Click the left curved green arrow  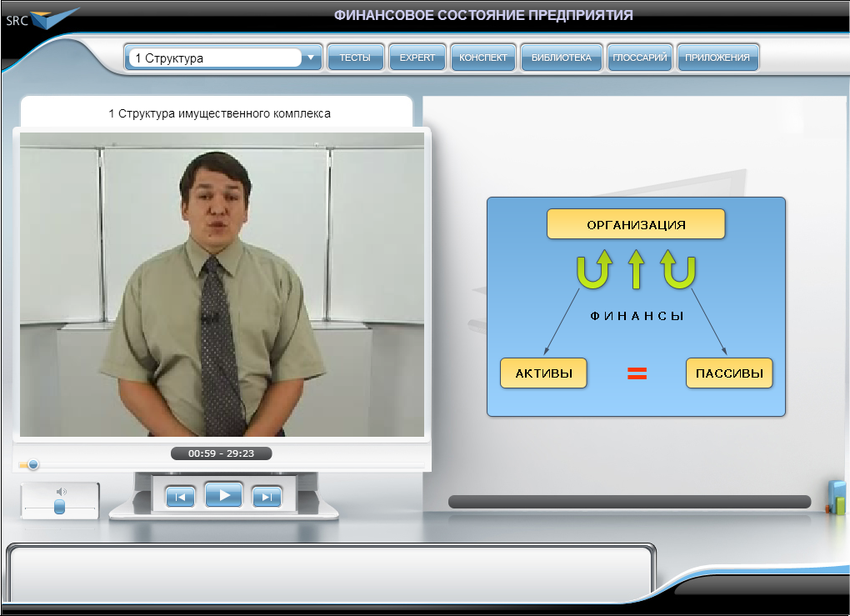coord(594,268)
